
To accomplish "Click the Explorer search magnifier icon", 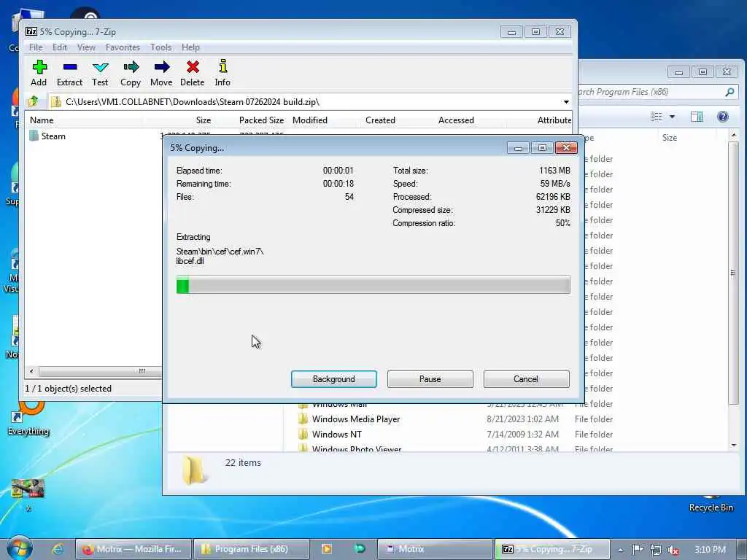I will point(729,92).
